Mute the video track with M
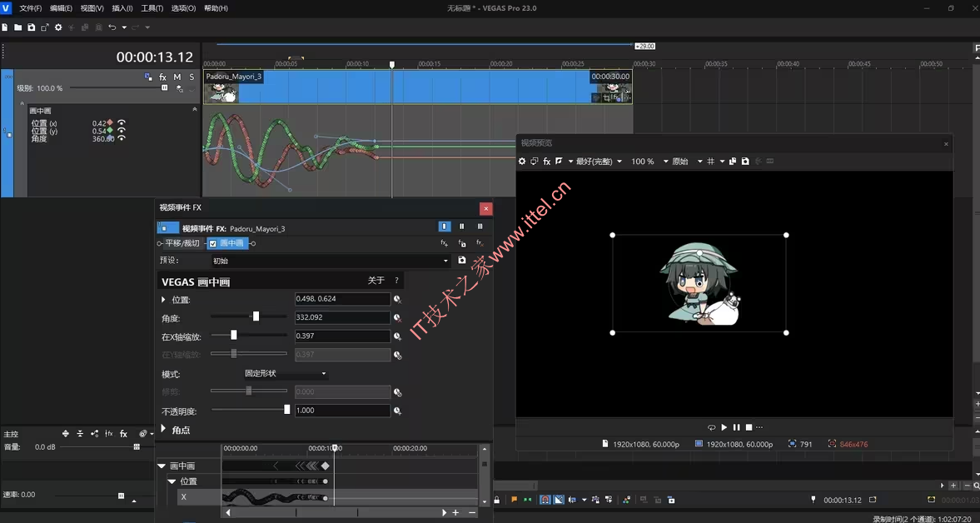The height and width of the screenshot is (523, 980). [x=177, y=77]
